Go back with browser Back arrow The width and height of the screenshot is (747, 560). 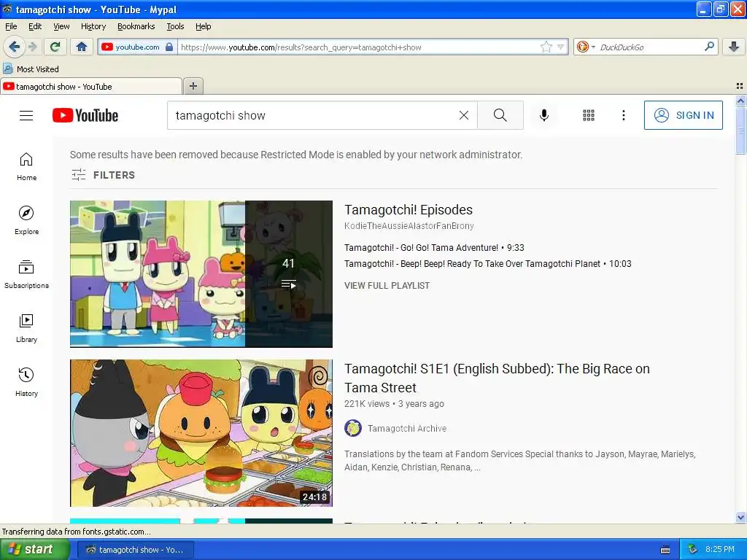point(14,47)
